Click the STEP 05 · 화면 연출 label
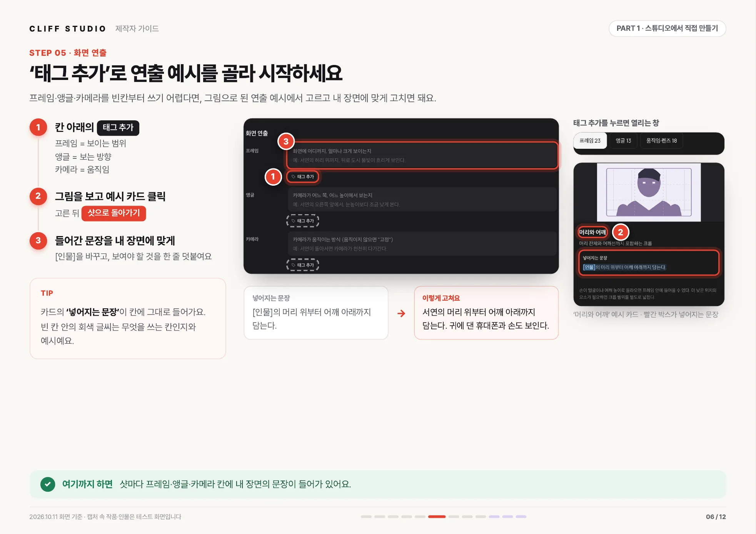Viewport: 756px width, 534px height. (68, 53)
